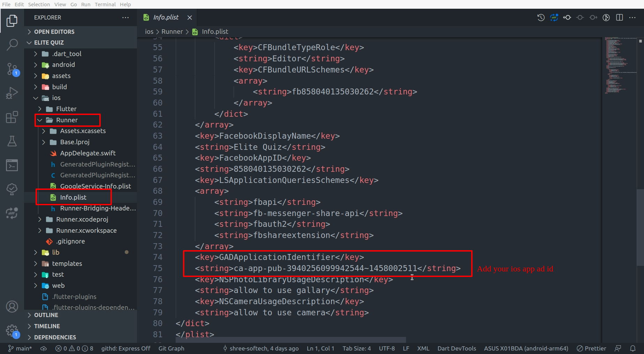Viewport: 644px width, 354px height.
Task: Expand the lib folder
Action: click(x=55, y=253)
